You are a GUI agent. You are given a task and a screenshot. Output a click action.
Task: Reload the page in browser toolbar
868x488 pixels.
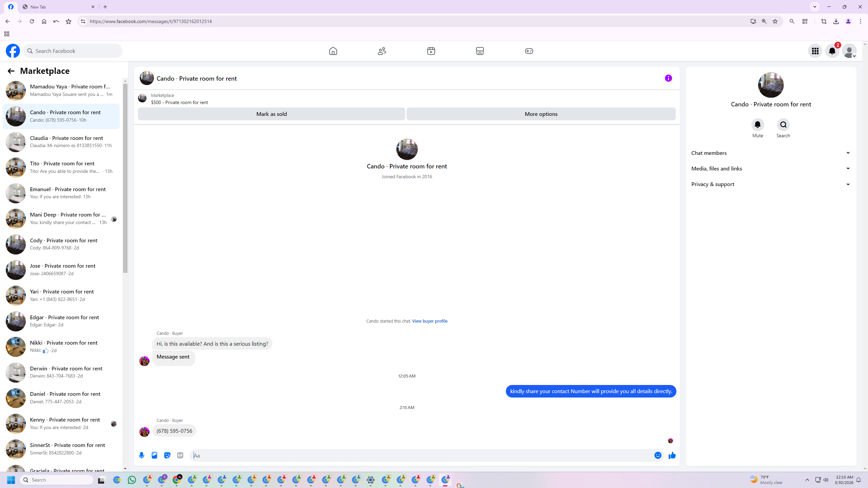[x=32, y=21]
